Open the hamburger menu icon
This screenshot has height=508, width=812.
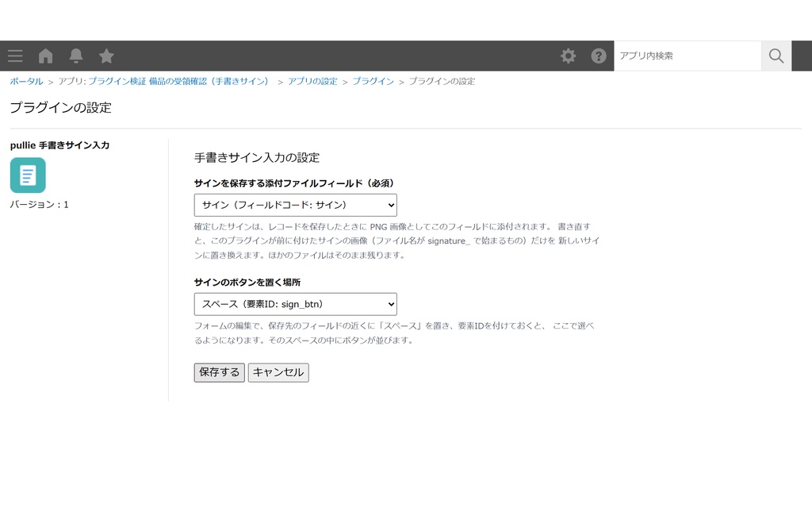(x=15, y=56)
